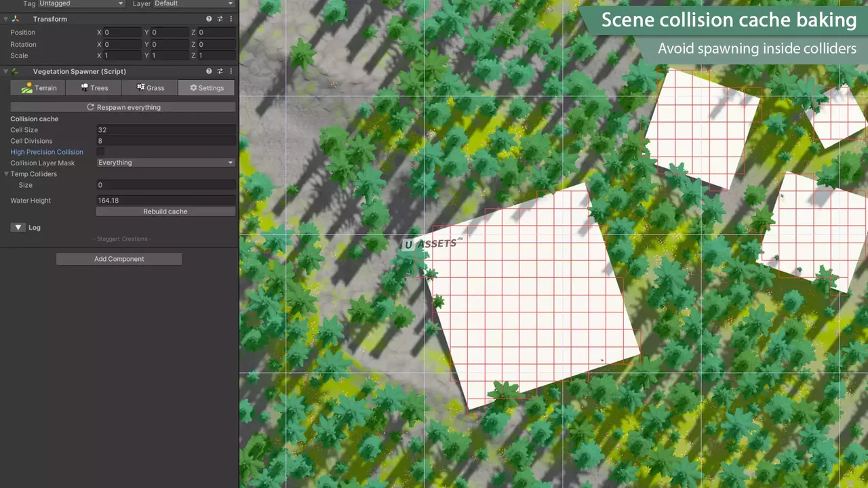Click the Position label

click(x=23, y=33)
